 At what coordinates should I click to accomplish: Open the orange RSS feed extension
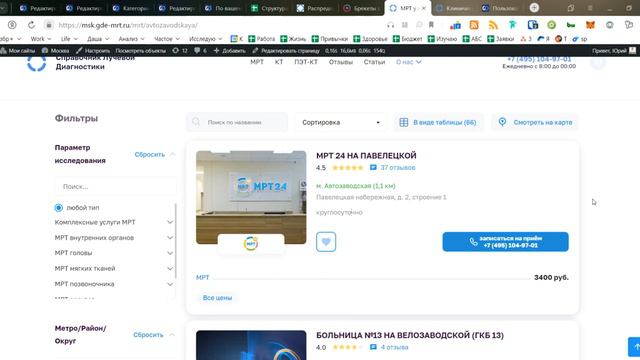click(474, 25)
